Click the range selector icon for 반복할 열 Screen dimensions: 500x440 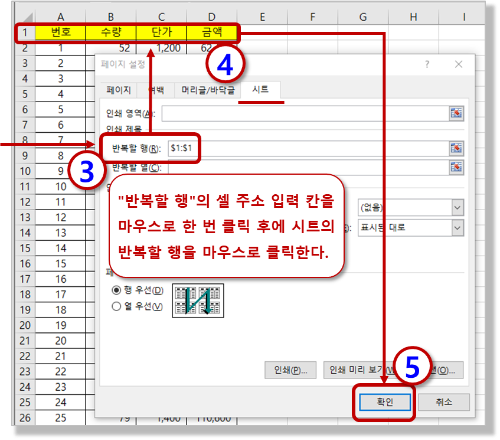pyautogui.click(x=456, y=167)
